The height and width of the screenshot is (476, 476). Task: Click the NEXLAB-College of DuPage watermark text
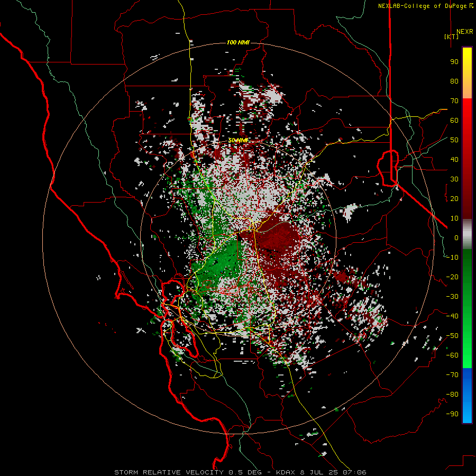pyautogui.click(x=425, y=6)
